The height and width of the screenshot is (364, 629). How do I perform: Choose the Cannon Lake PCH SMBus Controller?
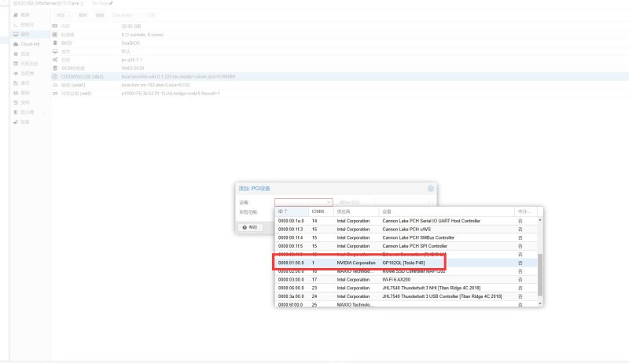tap(406, 238)
